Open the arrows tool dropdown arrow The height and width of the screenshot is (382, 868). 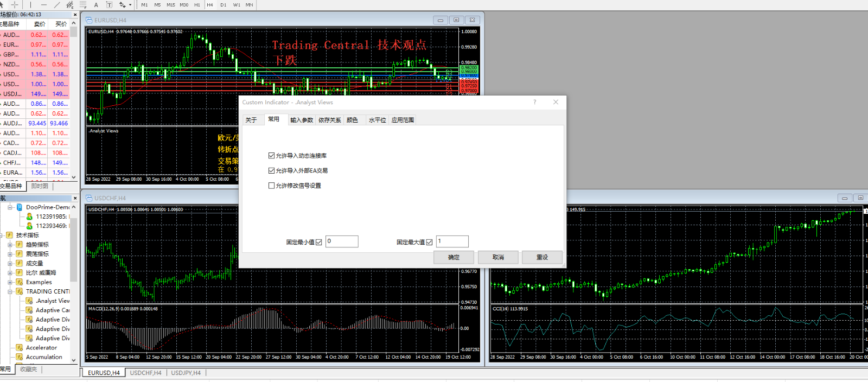[130, 5]
